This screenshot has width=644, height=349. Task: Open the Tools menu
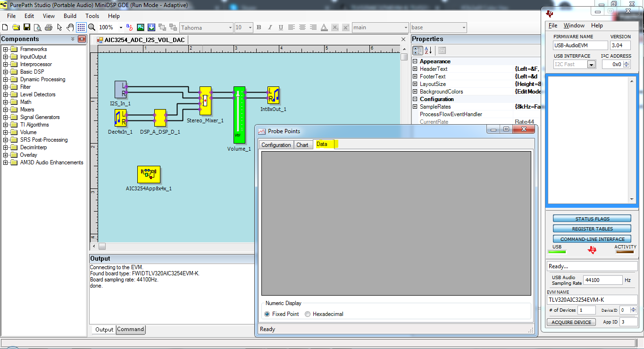pyautogui.click(x=92, y=16)
